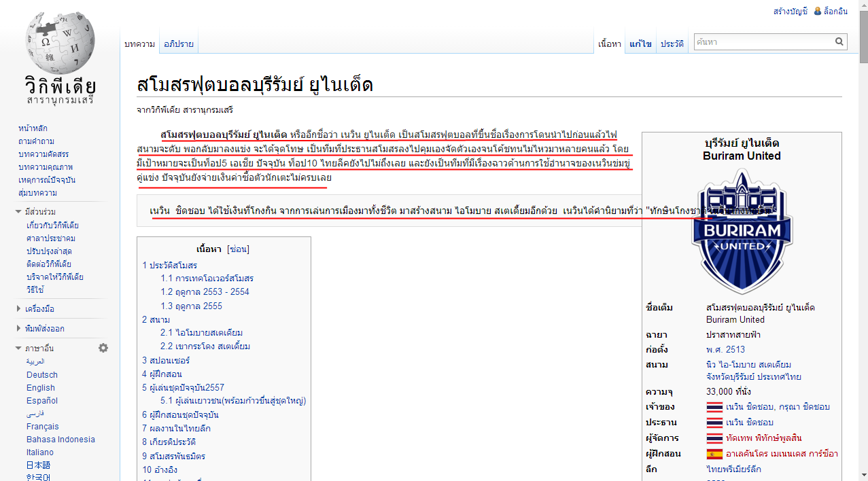Open บทความคุณภาพ sidebar link

(x=46, y=167)
